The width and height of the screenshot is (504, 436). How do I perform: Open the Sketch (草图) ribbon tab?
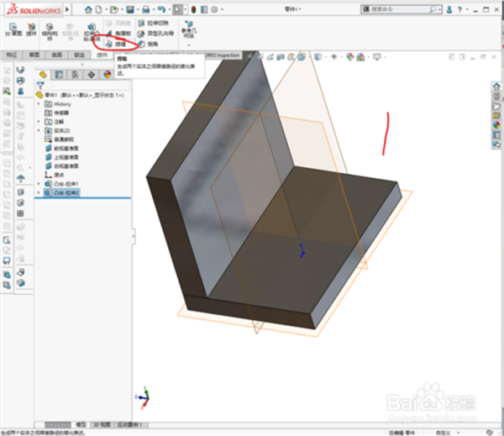click(x=34, y=55)
